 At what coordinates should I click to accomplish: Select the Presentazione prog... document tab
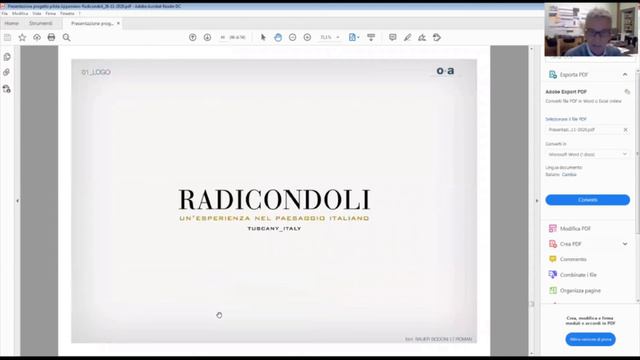92,24
